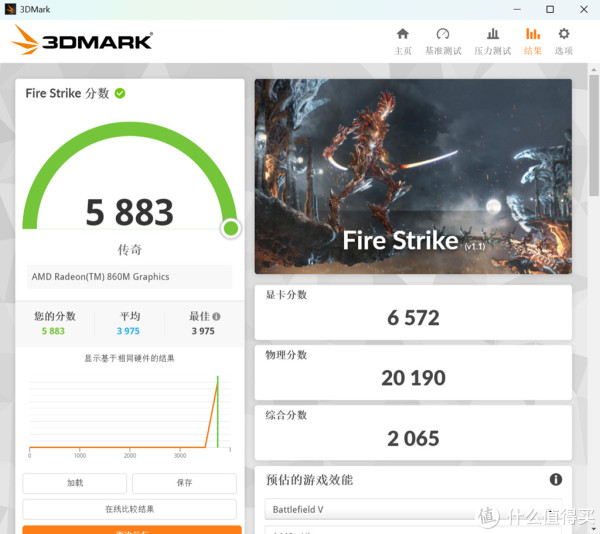Click 在线比较结果 compare online button

coord(130,509)
